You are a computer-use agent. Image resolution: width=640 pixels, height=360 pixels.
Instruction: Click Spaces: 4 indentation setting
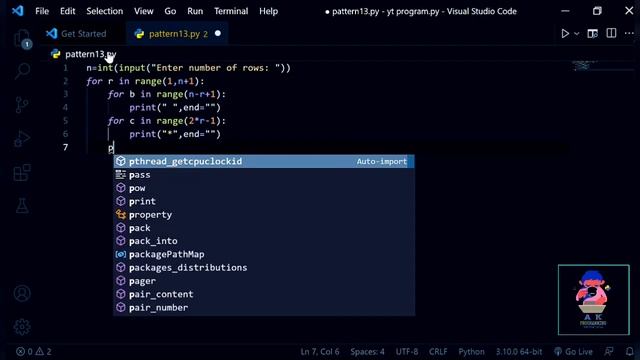[x=367, y=351]
